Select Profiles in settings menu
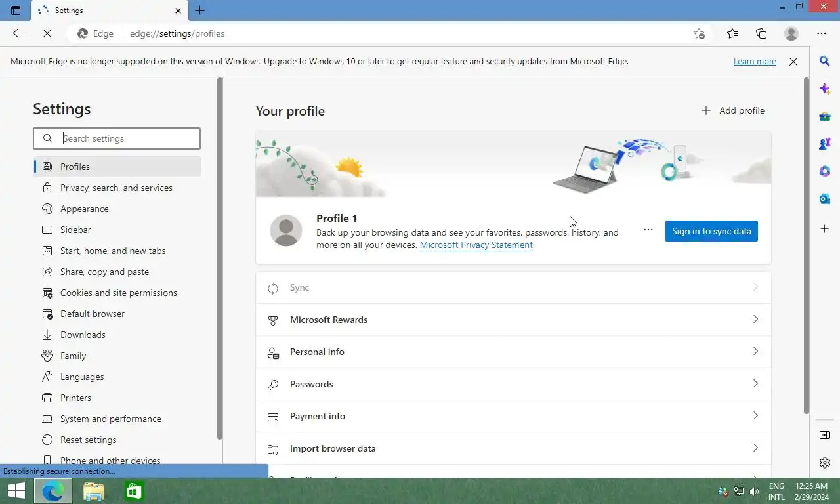The image size is (840, 504). [x=117, y=167]
